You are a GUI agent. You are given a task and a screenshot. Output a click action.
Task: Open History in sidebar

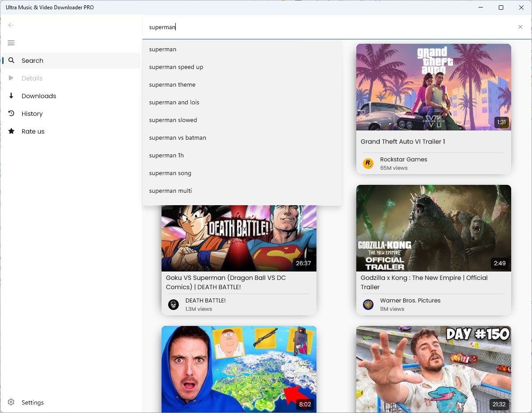pyautogui.click(x=71, y=114)
